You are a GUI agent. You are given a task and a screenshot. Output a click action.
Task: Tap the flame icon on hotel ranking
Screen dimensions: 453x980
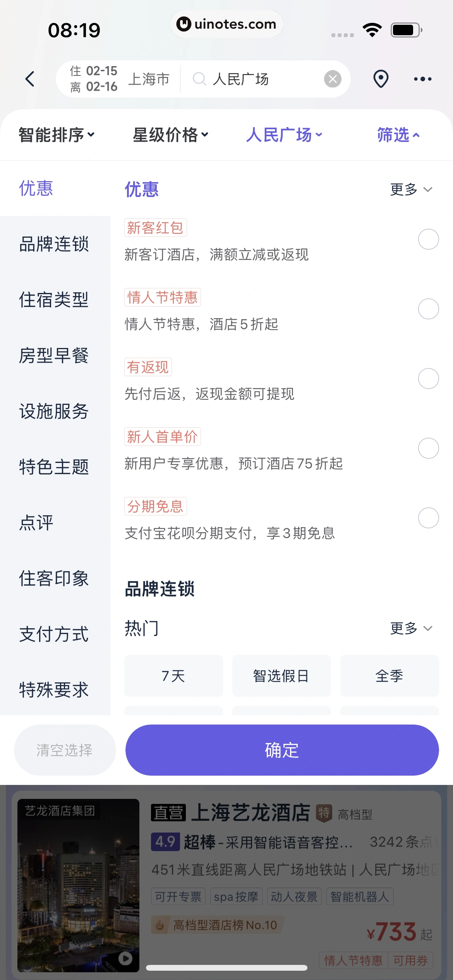click(160, 925)
